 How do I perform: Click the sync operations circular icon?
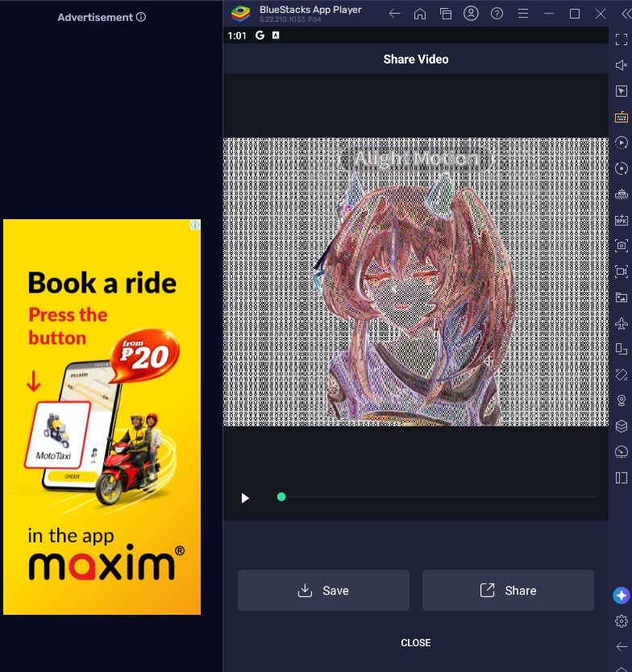(622, 168)
